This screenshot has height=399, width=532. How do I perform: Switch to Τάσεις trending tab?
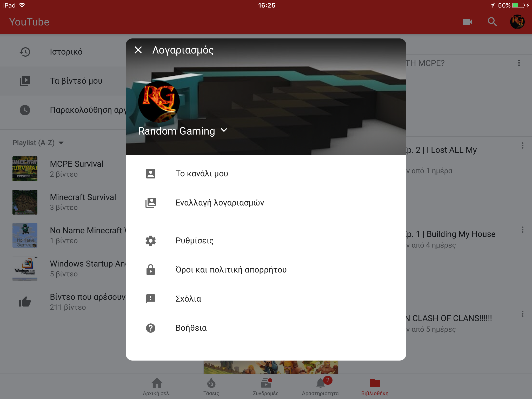pyautogui.click(x=211, y=387)
